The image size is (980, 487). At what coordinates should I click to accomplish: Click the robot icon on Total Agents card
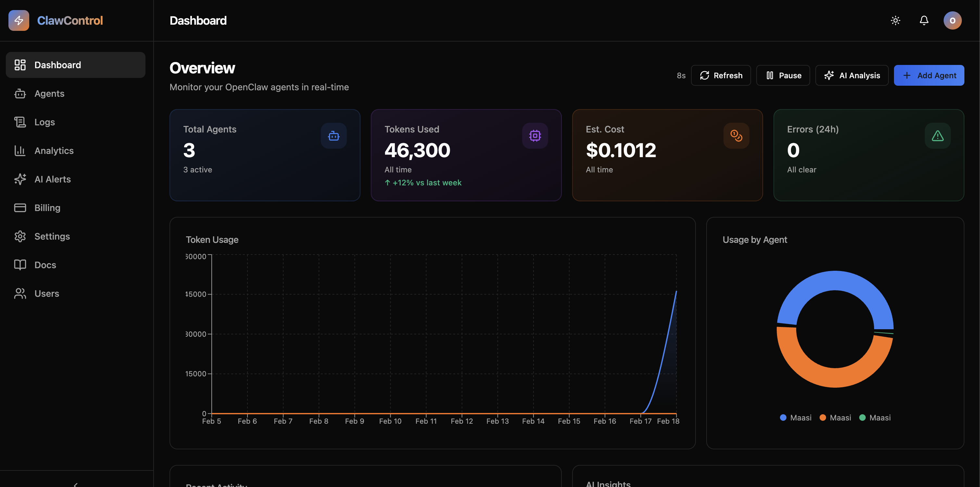(x=333, y=136)
